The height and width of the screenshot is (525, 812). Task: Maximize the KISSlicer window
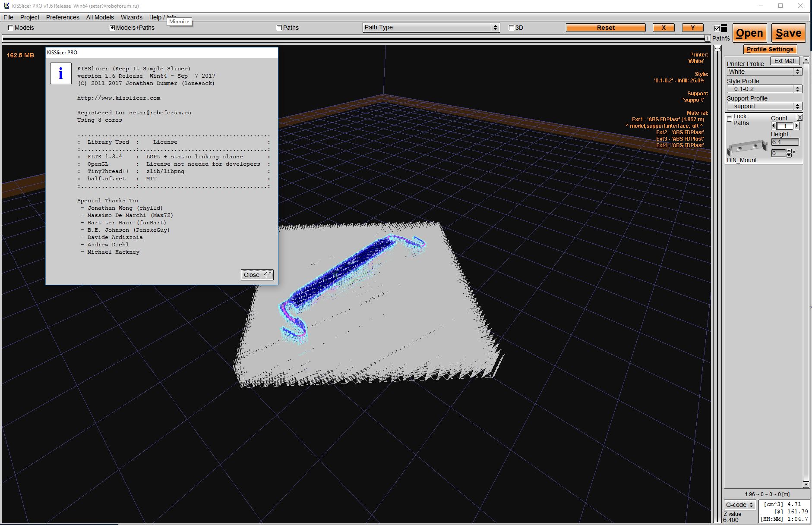point(780,6)
